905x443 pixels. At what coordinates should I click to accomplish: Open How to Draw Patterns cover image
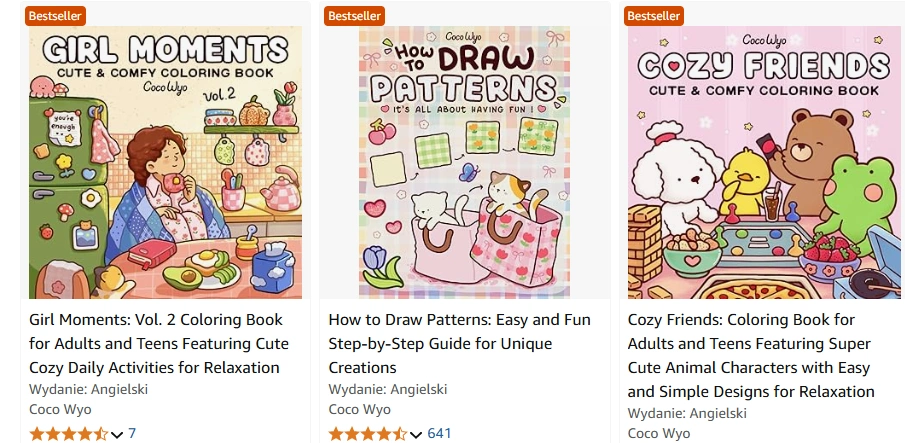[464, 162]
